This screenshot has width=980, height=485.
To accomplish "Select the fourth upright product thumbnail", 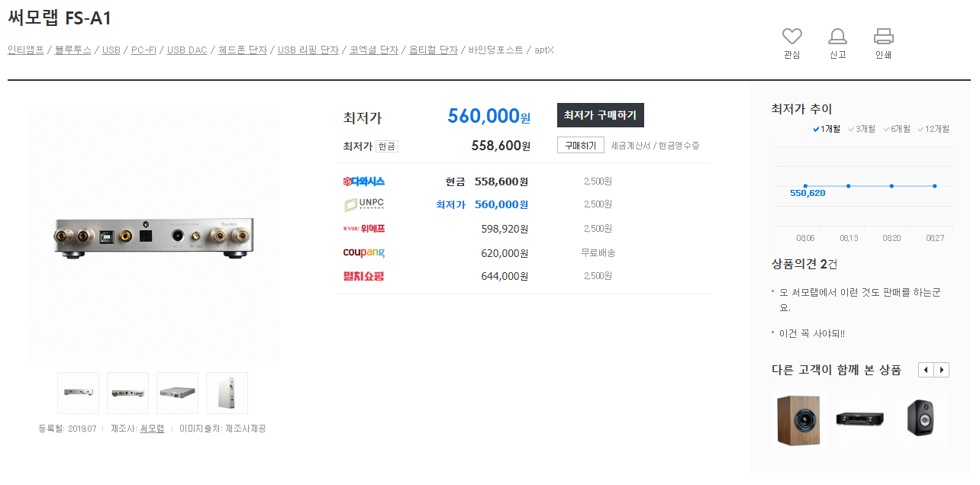I will (x=227, y=393).
